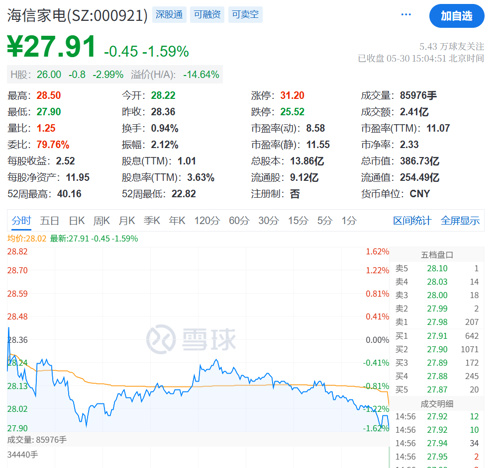Screen dimensions: 500x468
Task: Click the 货币单位 value CNY
Action: (x=420, y=194)
